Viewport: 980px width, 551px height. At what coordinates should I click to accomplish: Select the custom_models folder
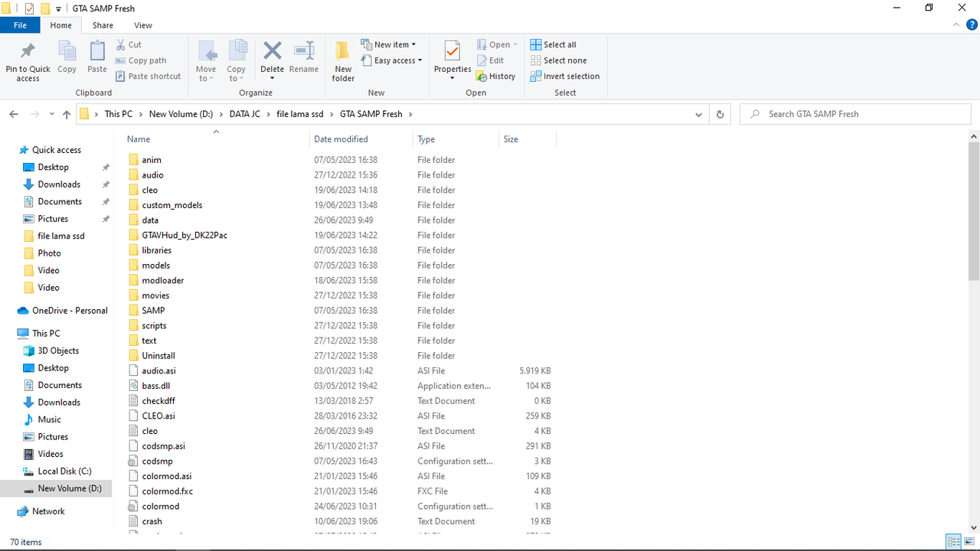pyautogui.click(x=171, y=205)
